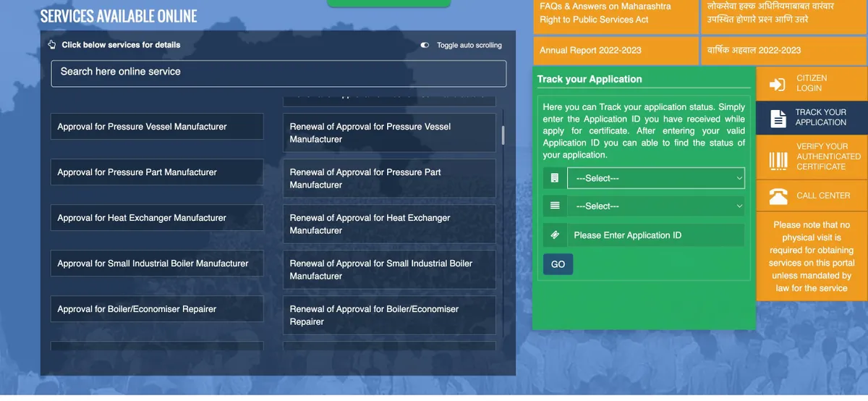Viewport: 868px width, 401px height.
Task: Open Renewal of Approval for Heat Exchanger Manufacturer
Action: (x=389, y=224)
